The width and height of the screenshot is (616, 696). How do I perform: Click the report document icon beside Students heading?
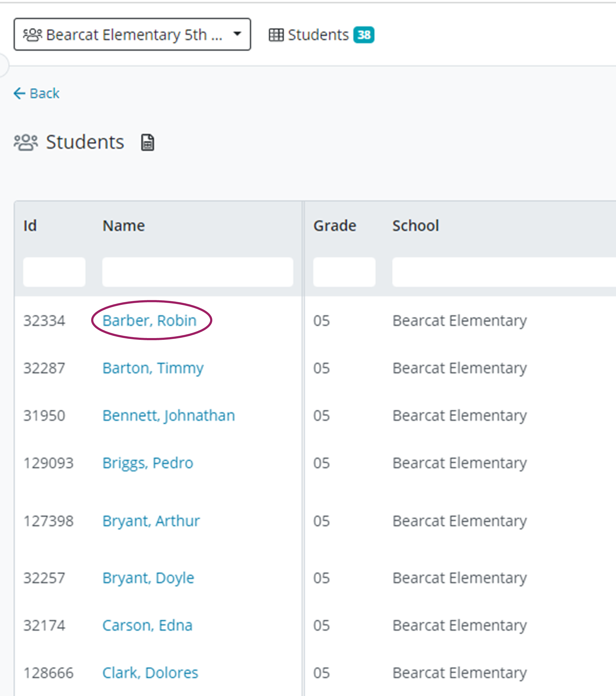tap(148, 143)
